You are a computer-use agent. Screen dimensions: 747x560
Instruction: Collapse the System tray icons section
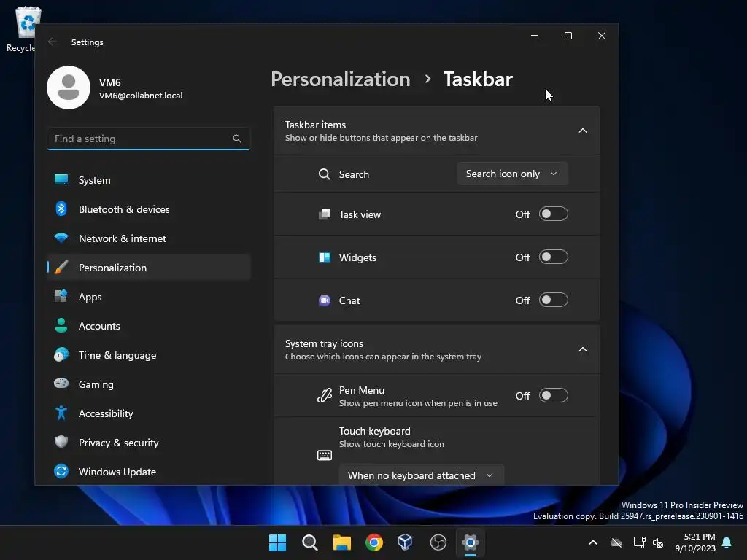583,349
